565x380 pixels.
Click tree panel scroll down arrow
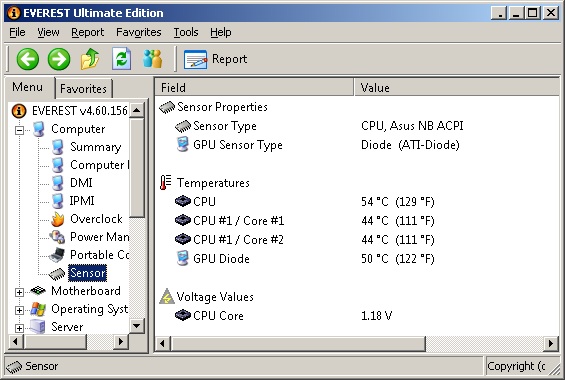[x=137, y=326]
